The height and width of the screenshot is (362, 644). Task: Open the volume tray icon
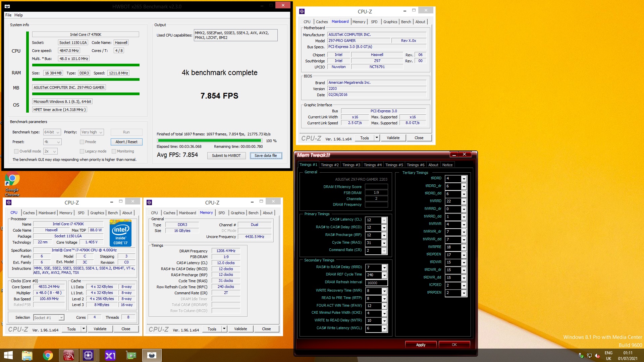[597, 356]
